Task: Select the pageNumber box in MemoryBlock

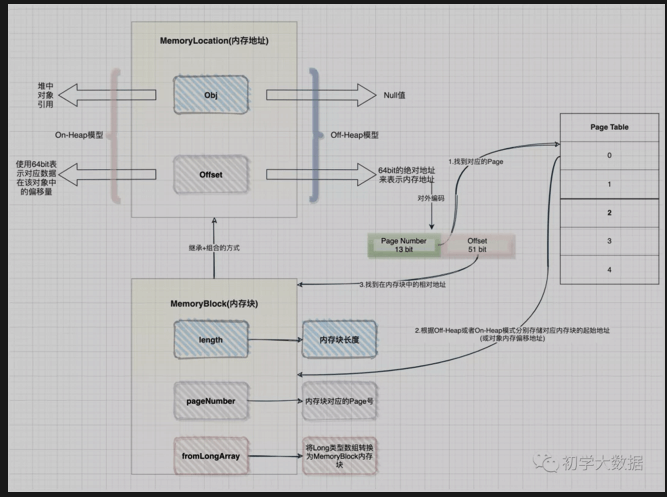Action: tap(211, 401)
